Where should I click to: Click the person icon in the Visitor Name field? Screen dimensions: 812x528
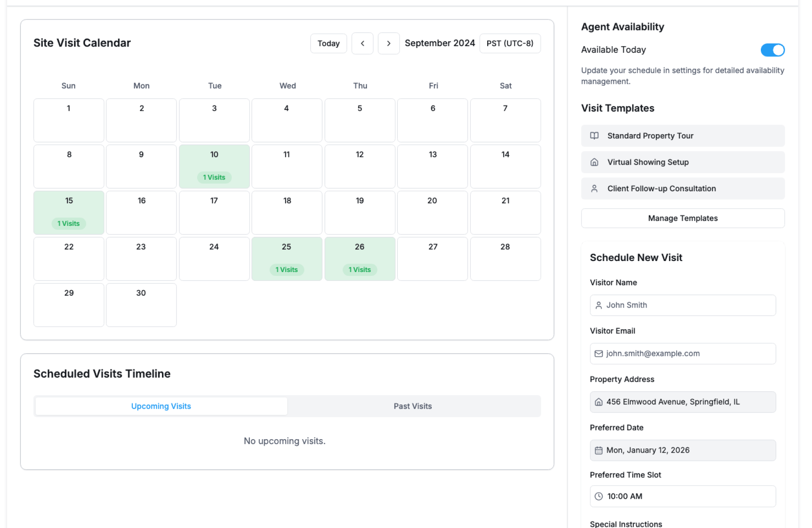click(598, 305)
